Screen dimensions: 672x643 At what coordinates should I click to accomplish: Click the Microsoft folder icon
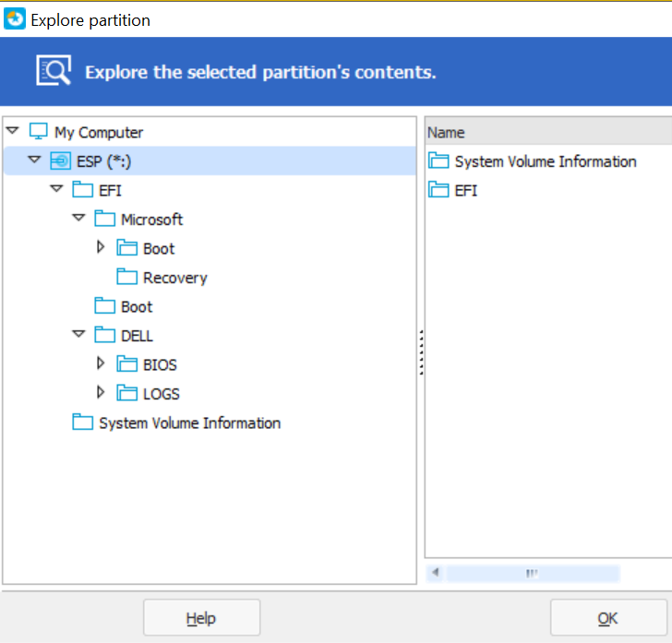click(105, 219)
